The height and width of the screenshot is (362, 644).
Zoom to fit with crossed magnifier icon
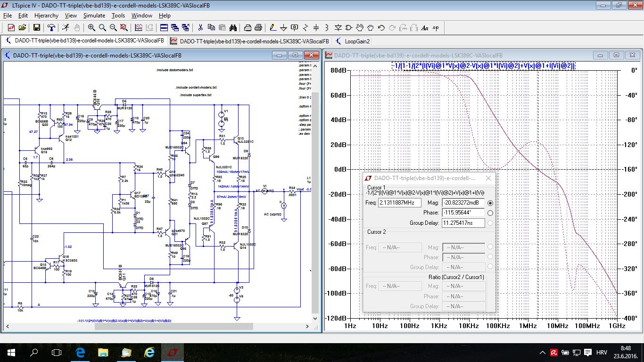click(125, 28)
